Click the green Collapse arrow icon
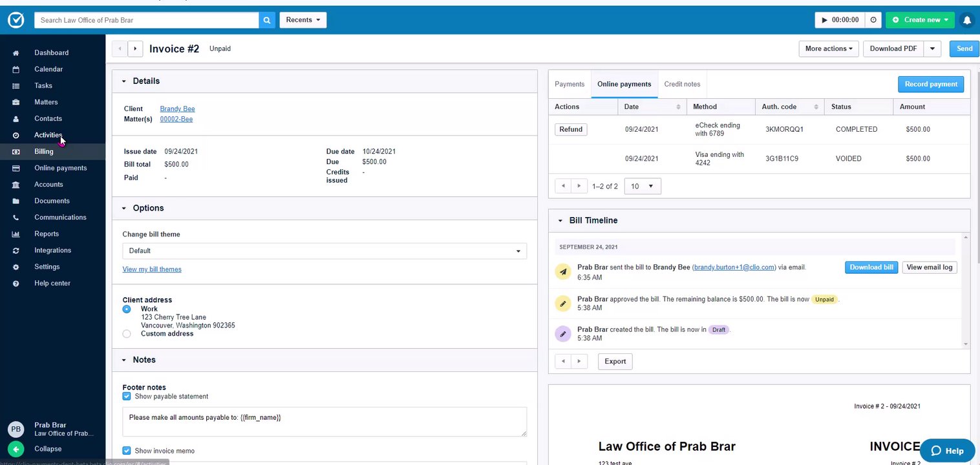This screenshot has width=980, height=465. point(16,449)
